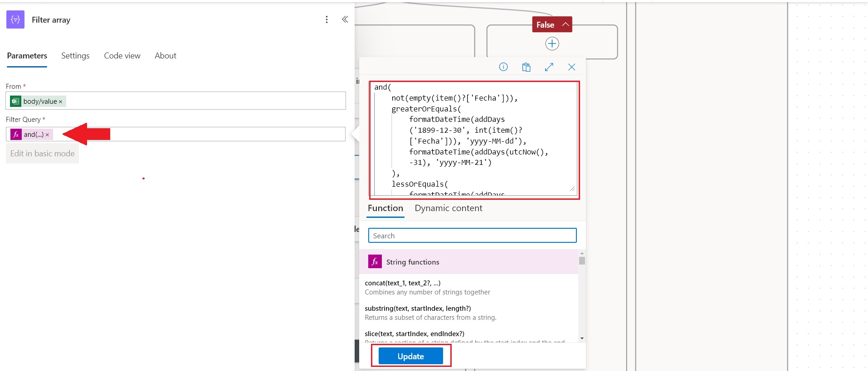Select the Dynamic content tab

(448, 208)
